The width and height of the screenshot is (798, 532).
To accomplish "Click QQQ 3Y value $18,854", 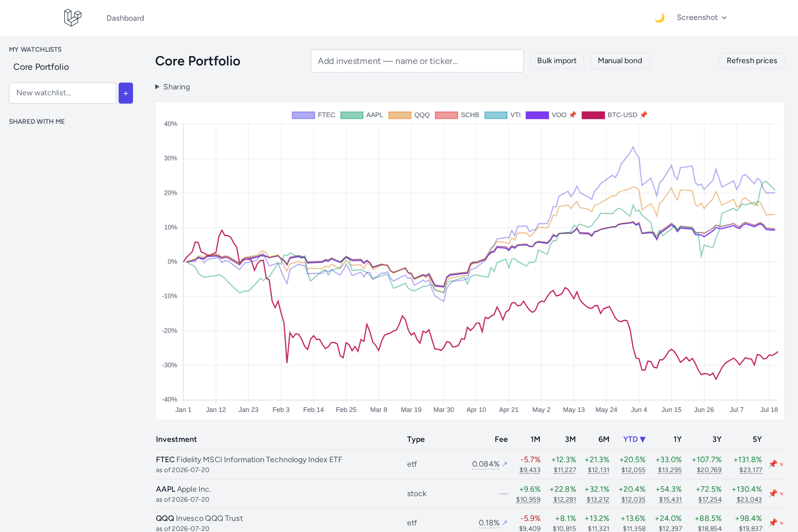I will (709, 529).
